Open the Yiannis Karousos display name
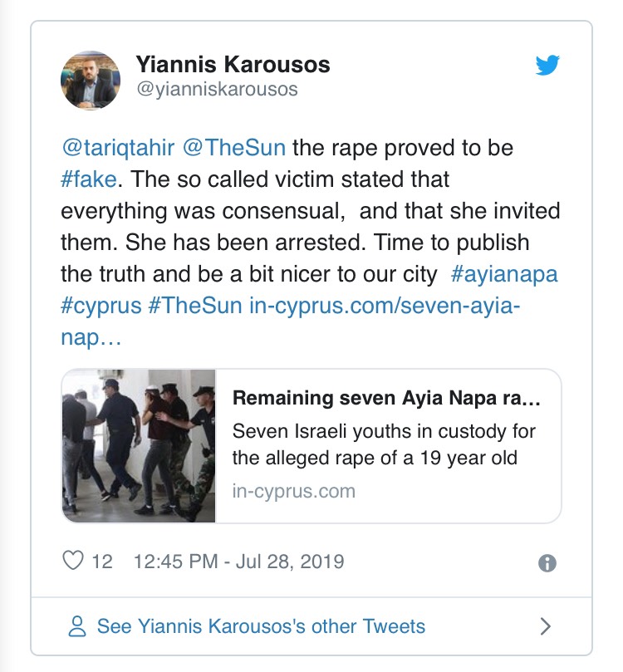The image size is (623, 672). (x=233, y=65)
